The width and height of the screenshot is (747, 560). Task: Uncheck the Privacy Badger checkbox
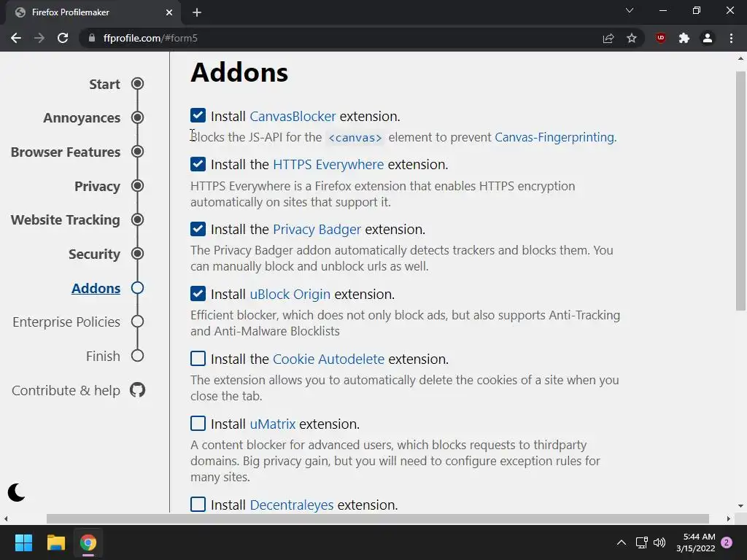pos(198,228)
